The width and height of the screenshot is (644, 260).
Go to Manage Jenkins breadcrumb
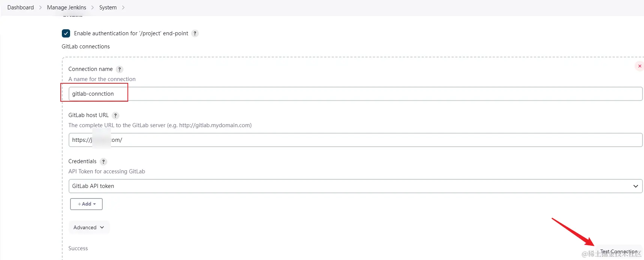click(x=66, y=8)
